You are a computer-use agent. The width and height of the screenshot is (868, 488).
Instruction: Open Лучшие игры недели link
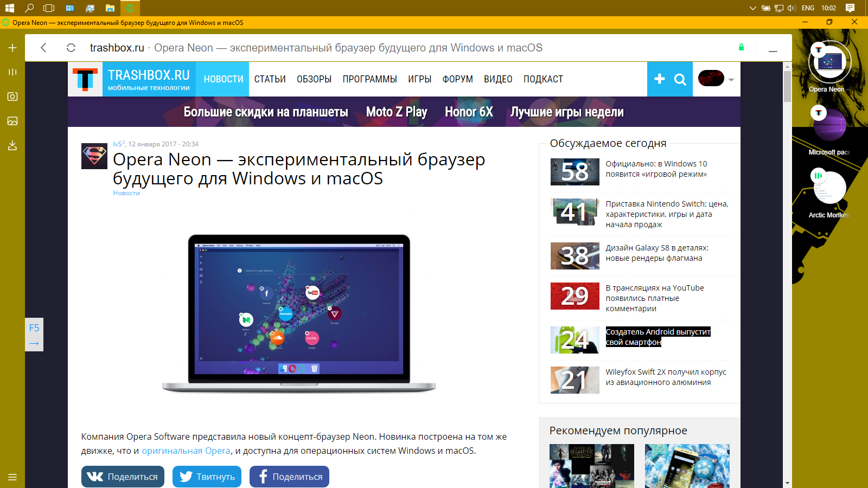567,112
